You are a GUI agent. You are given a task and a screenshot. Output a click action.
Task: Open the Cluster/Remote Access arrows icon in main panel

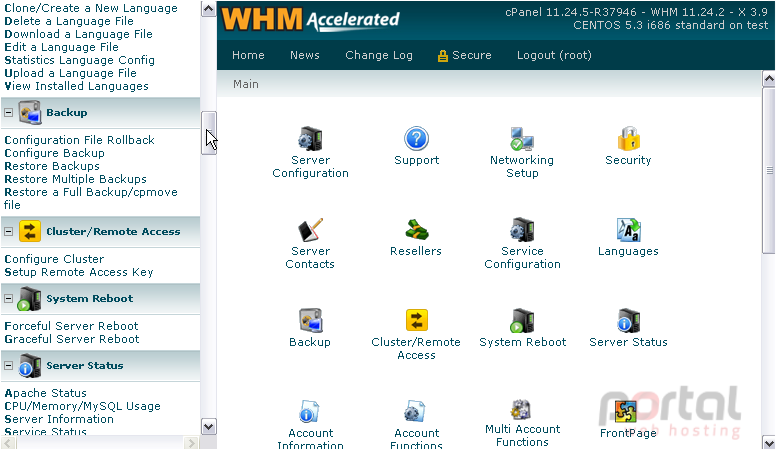point(416,320)
